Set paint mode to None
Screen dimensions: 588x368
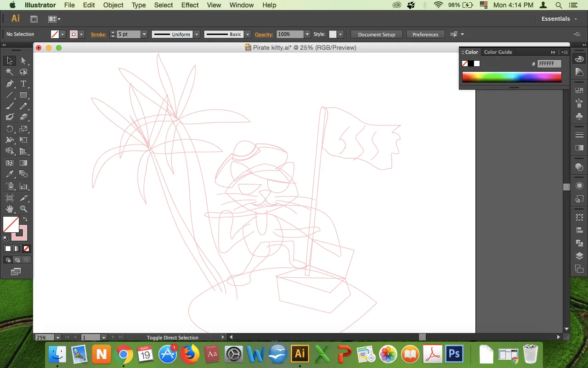pyautogui.click(x=26, y=248)
